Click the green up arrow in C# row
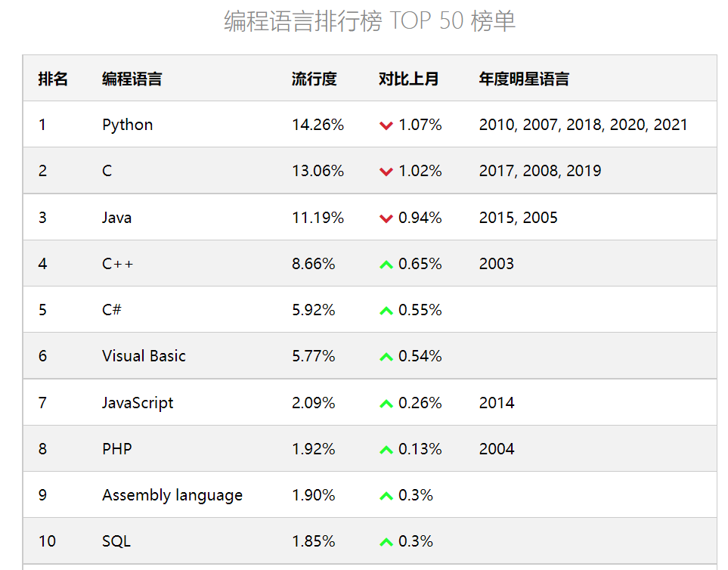Screen dimensions: 728x570 click(x=386, y=311)
